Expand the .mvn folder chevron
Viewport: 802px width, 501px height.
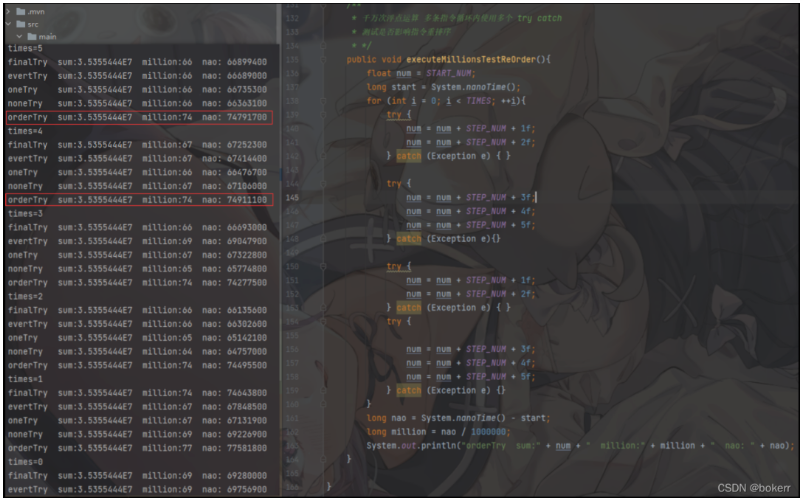8,11
